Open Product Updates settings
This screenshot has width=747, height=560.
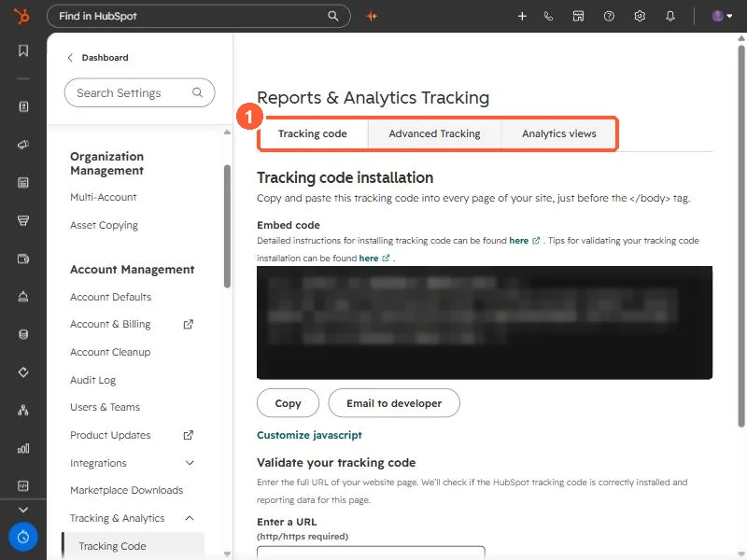110,435
